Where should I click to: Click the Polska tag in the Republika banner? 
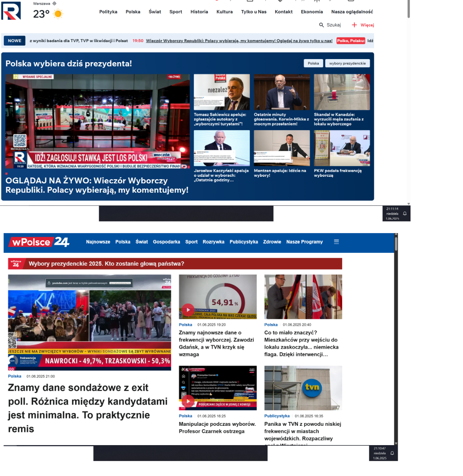tap(313, 63)
